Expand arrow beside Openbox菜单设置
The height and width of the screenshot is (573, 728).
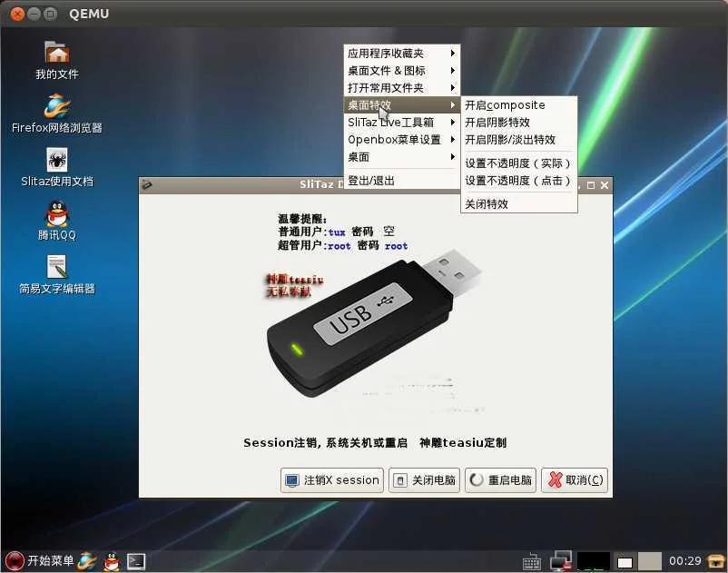[453, 139]
